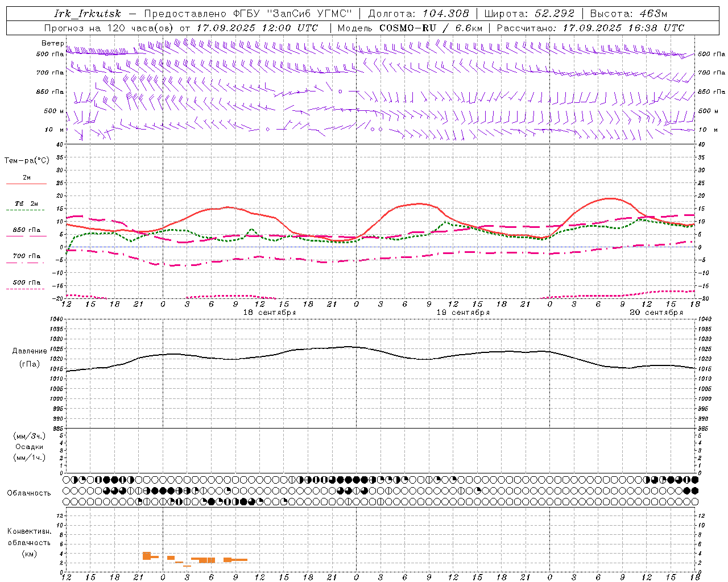Click the 18 сентября date label

pos(270,313)
